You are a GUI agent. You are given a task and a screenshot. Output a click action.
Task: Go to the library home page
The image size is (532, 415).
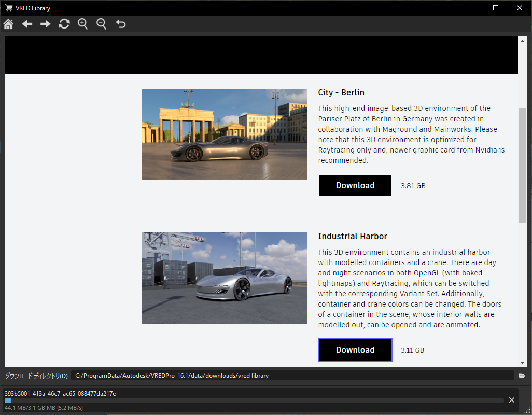pyautogui.click(x=8, y=24)
